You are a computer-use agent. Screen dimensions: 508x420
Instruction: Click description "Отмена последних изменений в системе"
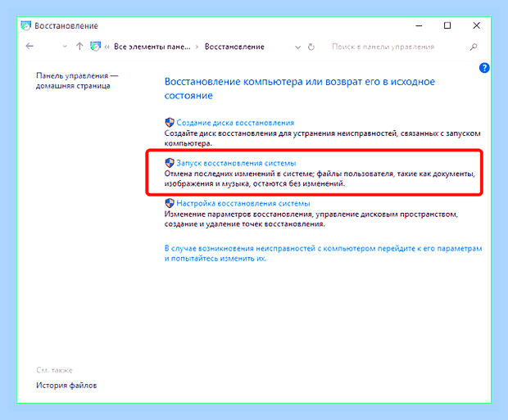click(x=320, y=178)
